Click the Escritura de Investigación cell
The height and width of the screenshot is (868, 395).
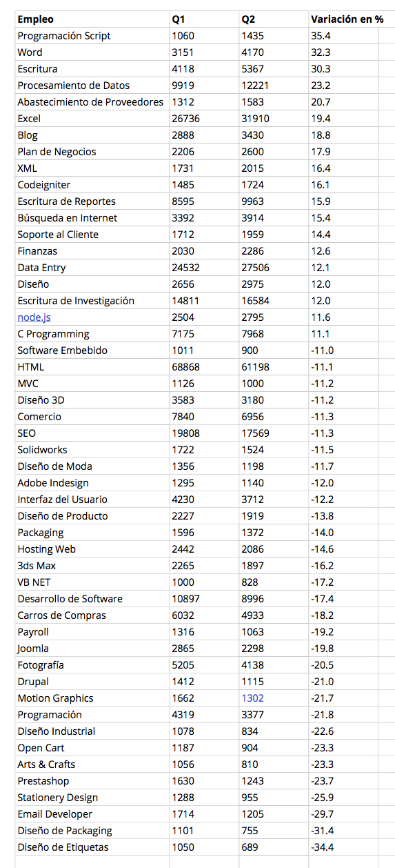pyautogui.click(x=92, y=301)
